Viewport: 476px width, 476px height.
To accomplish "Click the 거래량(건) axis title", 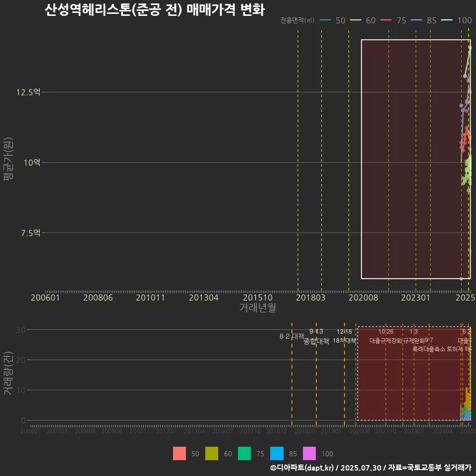I will (x=8, y=373).
